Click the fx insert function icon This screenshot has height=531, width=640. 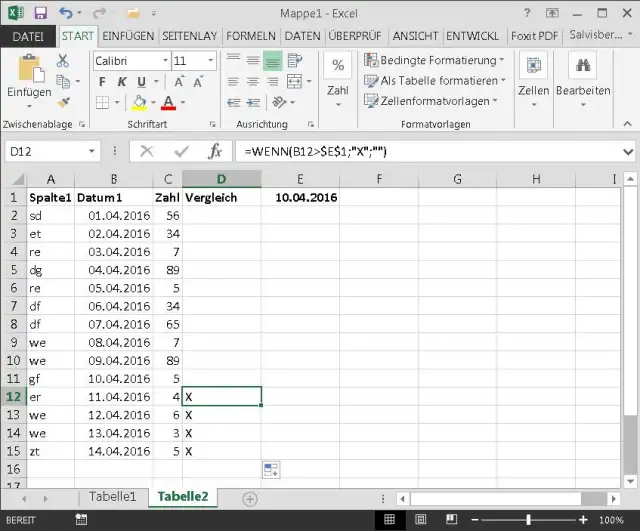tap(214, 151)
